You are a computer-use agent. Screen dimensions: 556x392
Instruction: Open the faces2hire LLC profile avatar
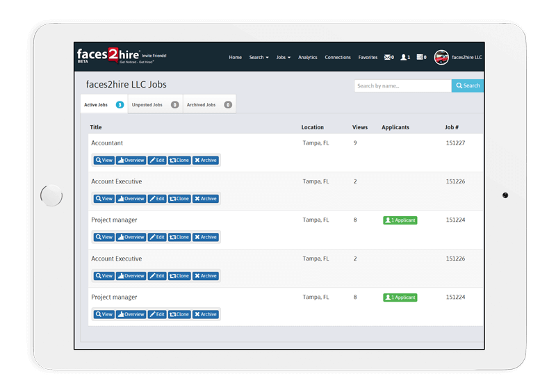(x=441, y=58)
